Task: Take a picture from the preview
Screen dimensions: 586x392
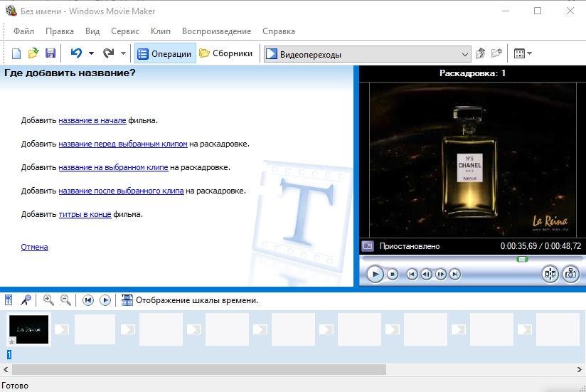Action: (570, 275)
